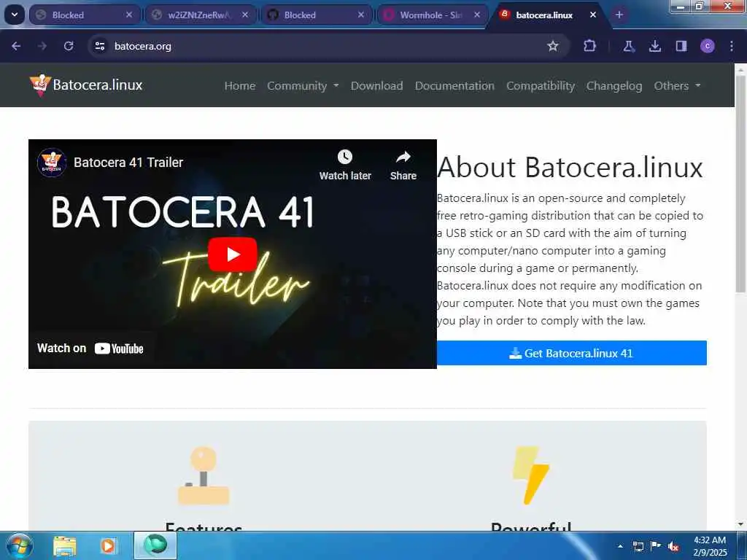The width and height of the screenshot is (747, 560).
Task: Click the Batocera.linux logo
Action: [86, 85]
